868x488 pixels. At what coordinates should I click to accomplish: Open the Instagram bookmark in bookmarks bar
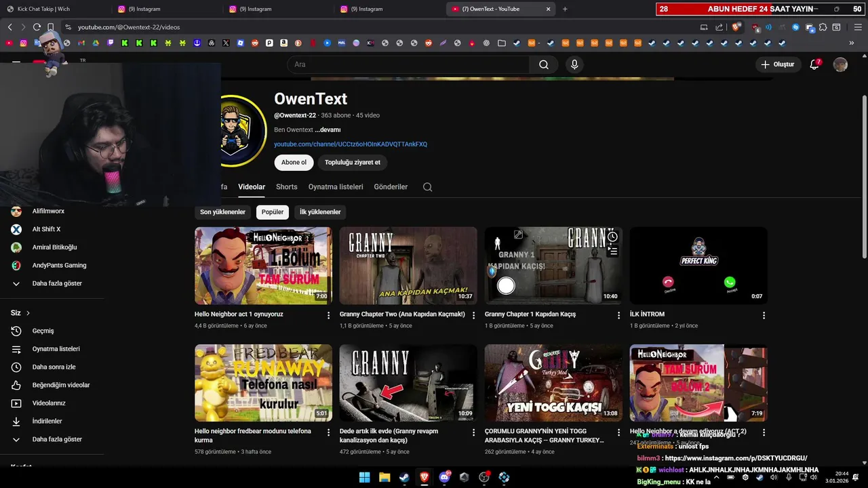click(23, 43)
